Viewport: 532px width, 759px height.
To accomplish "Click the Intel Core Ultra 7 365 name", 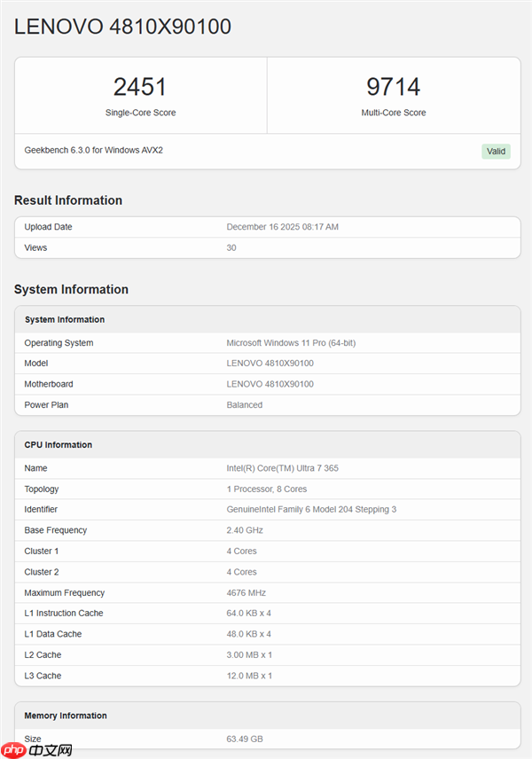I will [280, 468].
